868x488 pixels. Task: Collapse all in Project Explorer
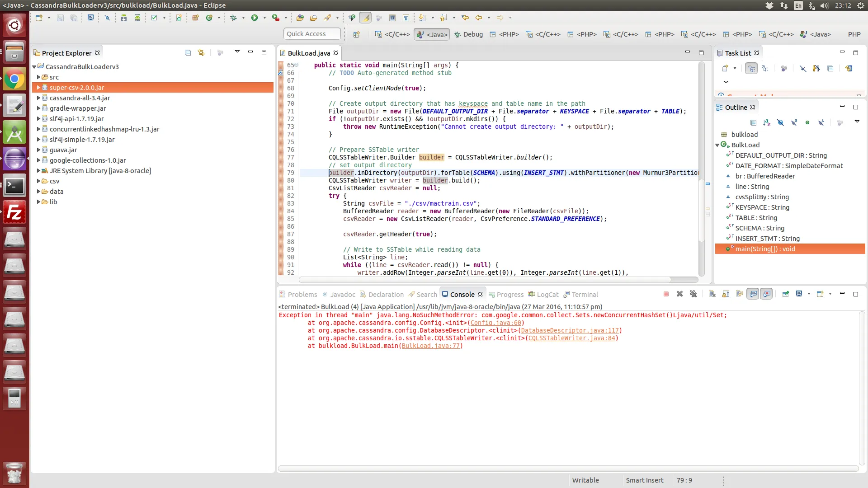click(x=188, y=53)
